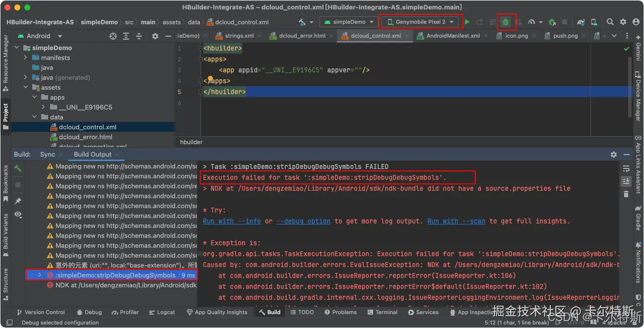Open the Device Manager toolbar icon
The width and height of the screenshot is (644, 328).
pos(593,22)
